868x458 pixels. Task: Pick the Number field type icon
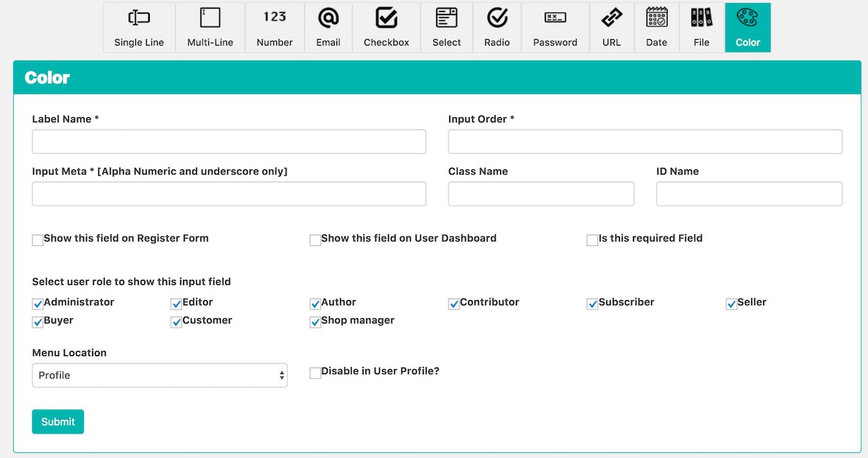click(275, 17)
